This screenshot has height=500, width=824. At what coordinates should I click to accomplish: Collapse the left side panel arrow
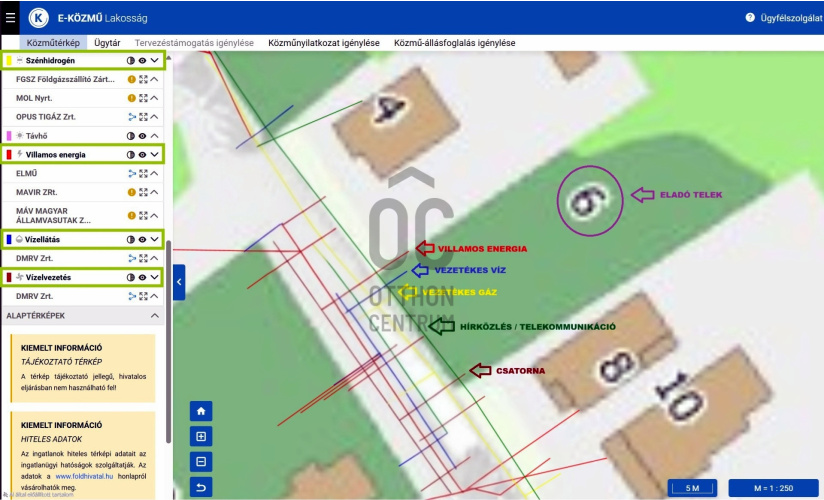click(179, 283)
